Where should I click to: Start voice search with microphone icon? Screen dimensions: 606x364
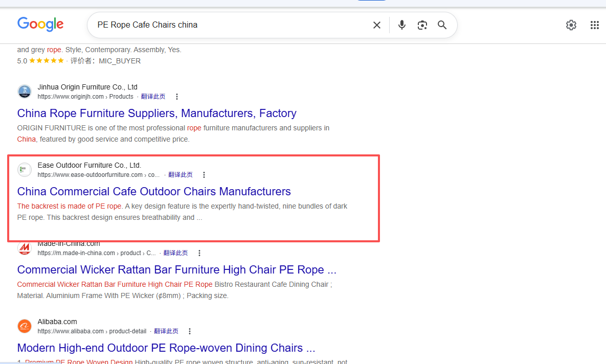point(402,25)
